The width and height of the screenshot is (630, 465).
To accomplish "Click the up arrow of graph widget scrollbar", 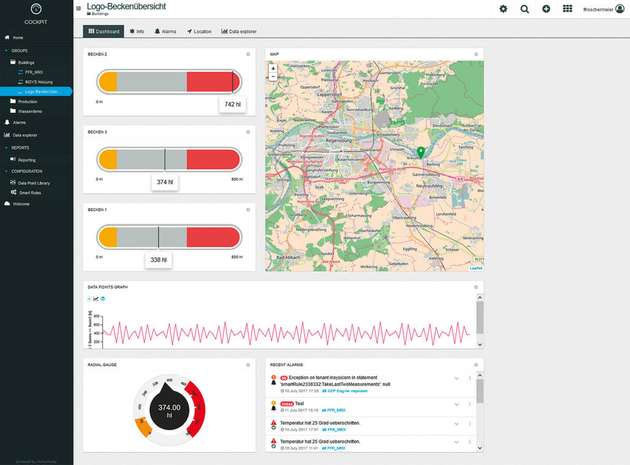I will click(x=480, y=297).
